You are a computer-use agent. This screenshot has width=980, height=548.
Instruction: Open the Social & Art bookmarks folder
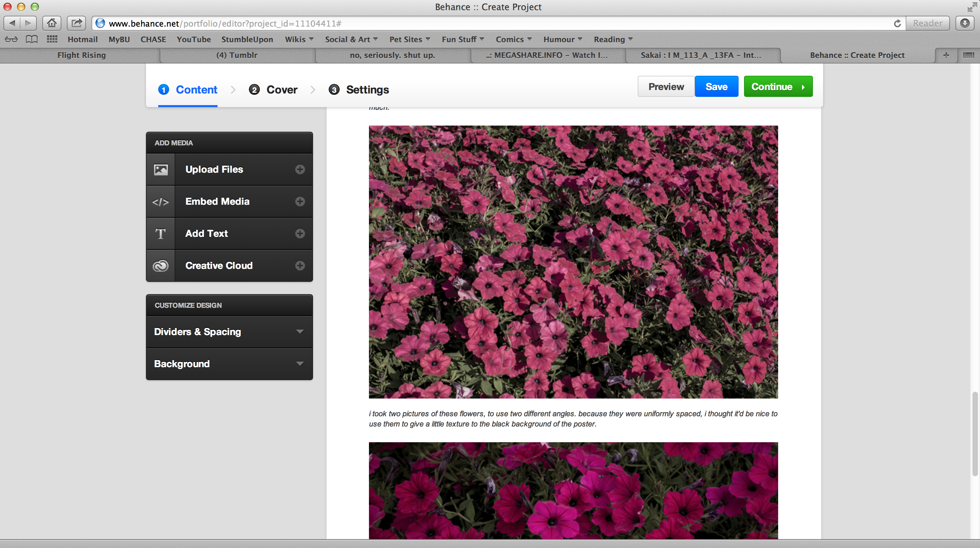(x=351, y=39)
